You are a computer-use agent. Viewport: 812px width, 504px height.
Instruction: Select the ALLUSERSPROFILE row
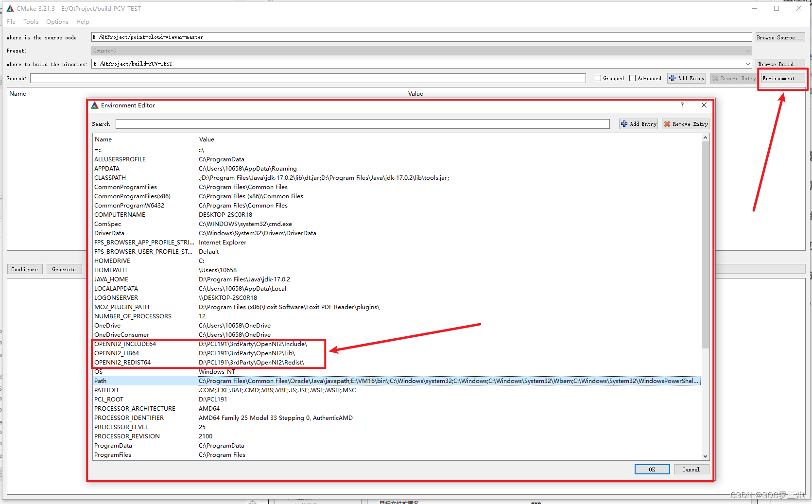pyautogui.click(x=397, y=159)
